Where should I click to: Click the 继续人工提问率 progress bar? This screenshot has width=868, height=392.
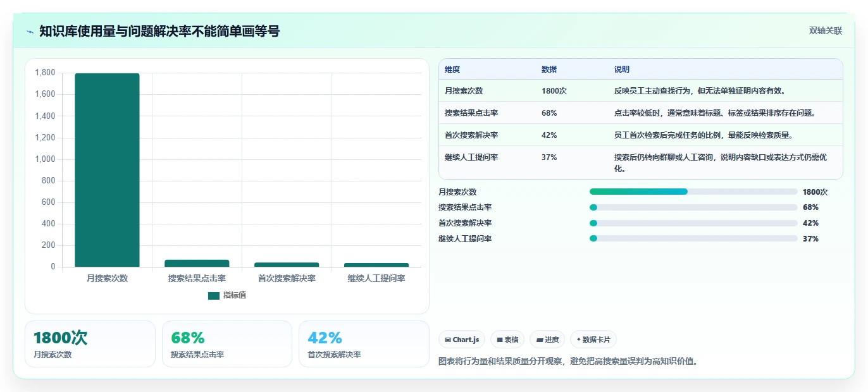click(693, 239)
